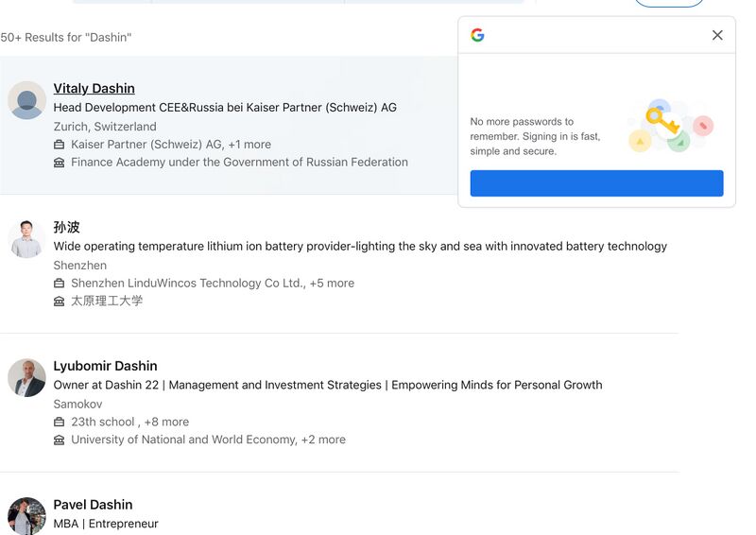Open the 孙波 profile name link
Viewport: 756px width, 535px height.
(x=66, y=227)
